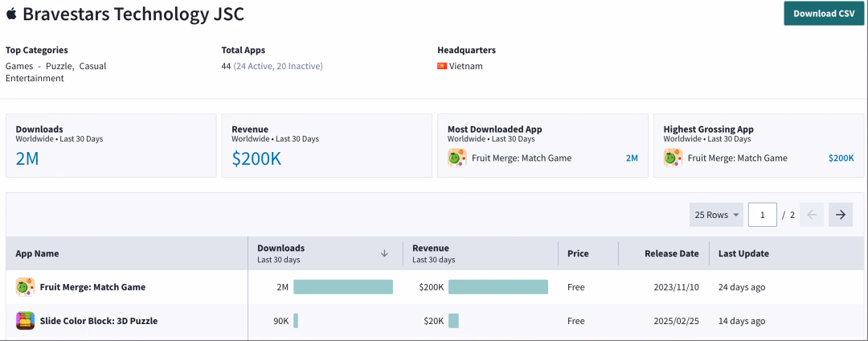This screenshot has width=868, height=341.
Task: Go to next page with right arrow
Action: pyautogui.click(x=841, y=215)
